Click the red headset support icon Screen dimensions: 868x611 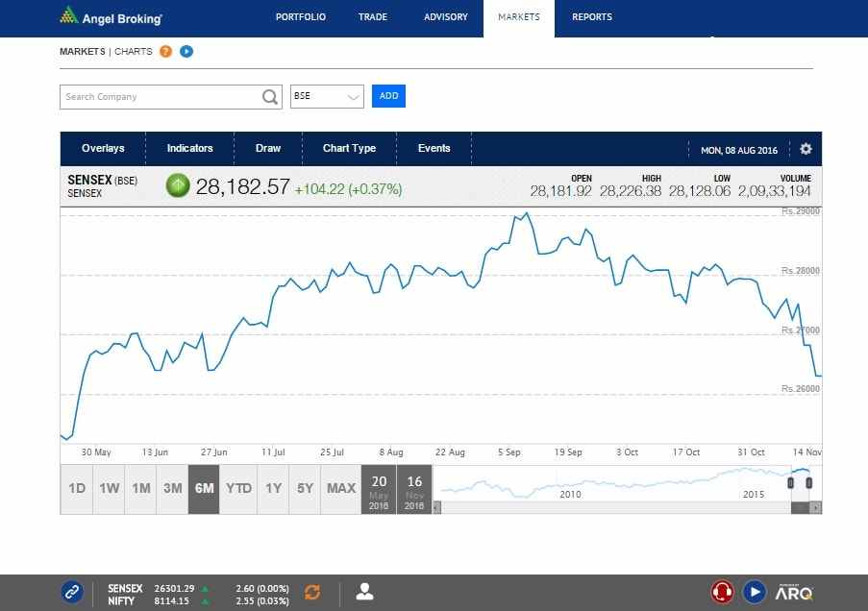[x=722, y=592]
